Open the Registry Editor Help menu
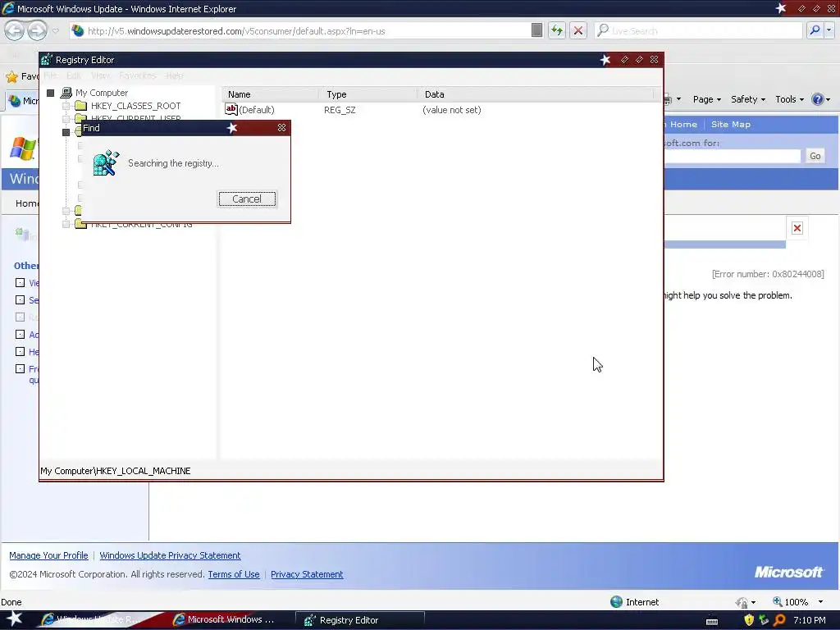This screenshot has width=840, height=630. tap(174, 75)
